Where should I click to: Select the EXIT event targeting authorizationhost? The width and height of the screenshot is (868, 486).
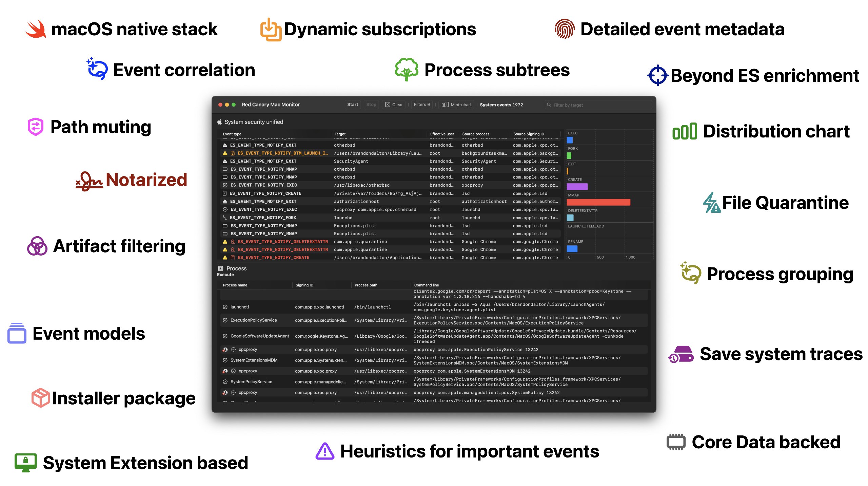coord(390,202)
